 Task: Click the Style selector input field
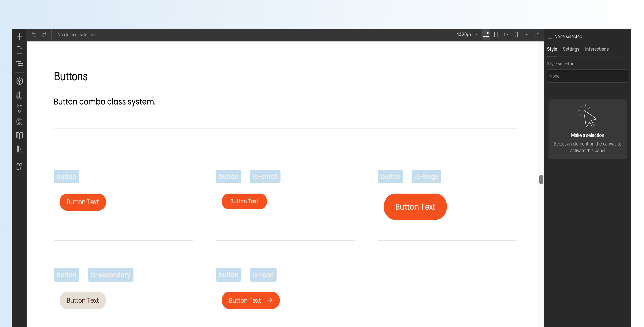(587, 76)
